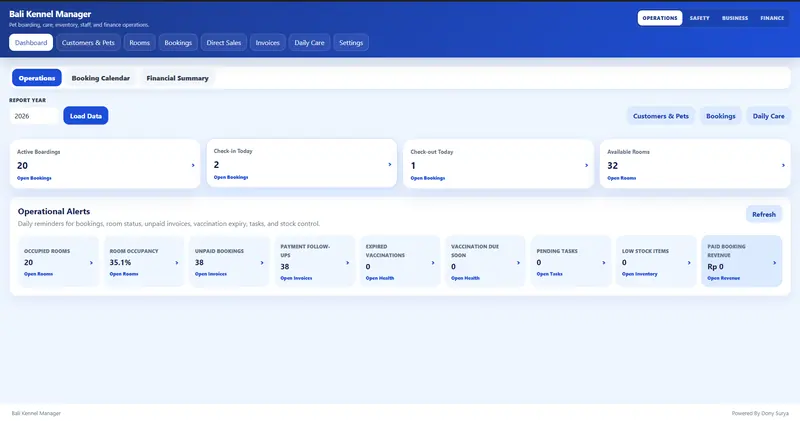This screenshot has width=800, height=421.
Task: Select the Operations sub-tab
Action: click(x=37, y=78)
